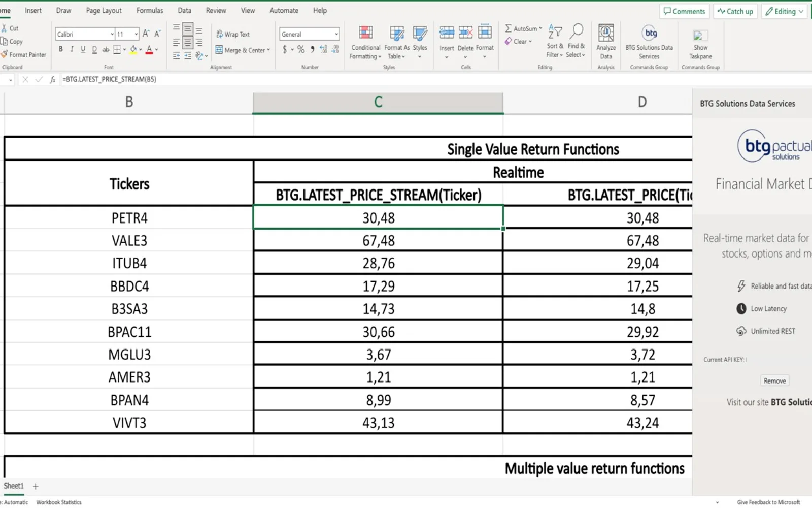Open the Editing mode dropdown

(x=784, y=11)
